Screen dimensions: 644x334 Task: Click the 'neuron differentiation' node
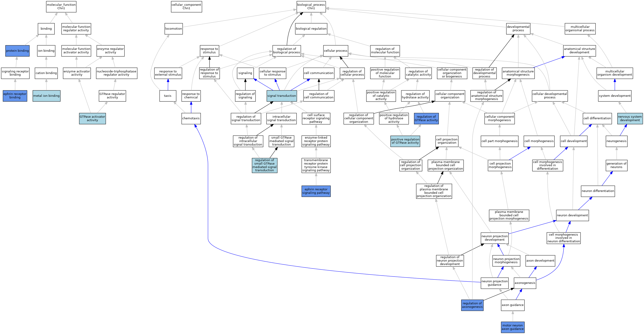pyautogui.click(x=598, y=191)
